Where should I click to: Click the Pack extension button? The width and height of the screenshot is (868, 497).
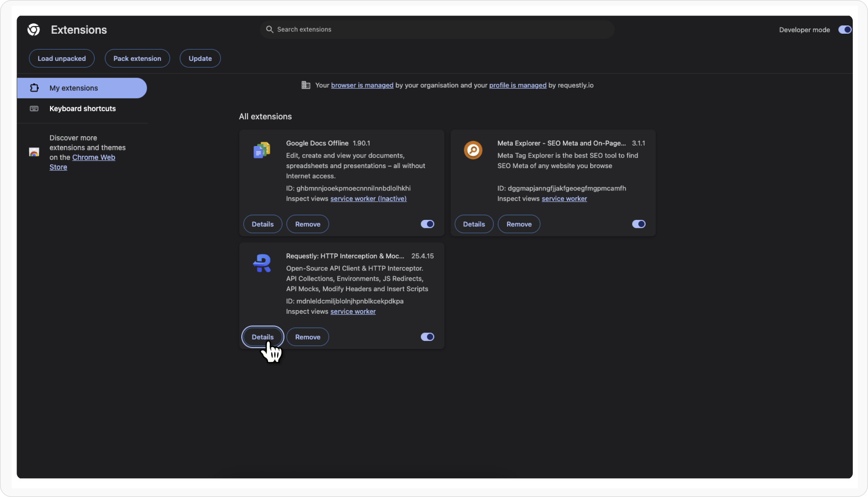[137, 58]
